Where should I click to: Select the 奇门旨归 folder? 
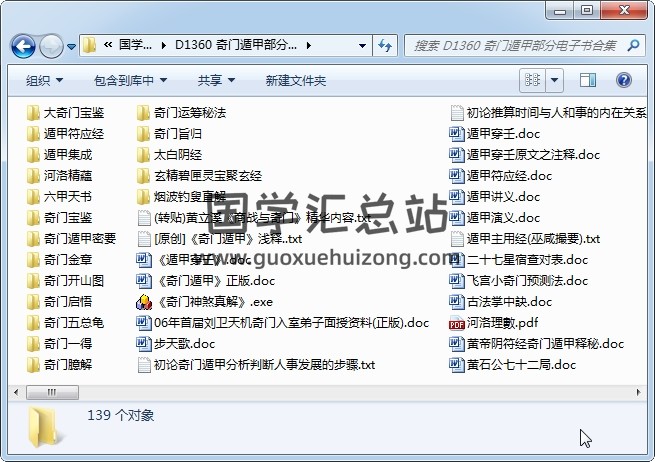169,134
